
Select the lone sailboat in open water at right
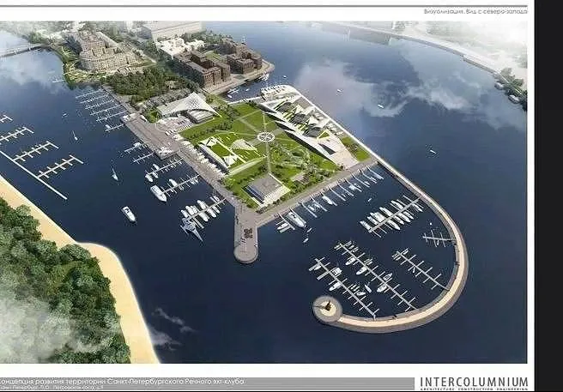(x=432, y=151)
